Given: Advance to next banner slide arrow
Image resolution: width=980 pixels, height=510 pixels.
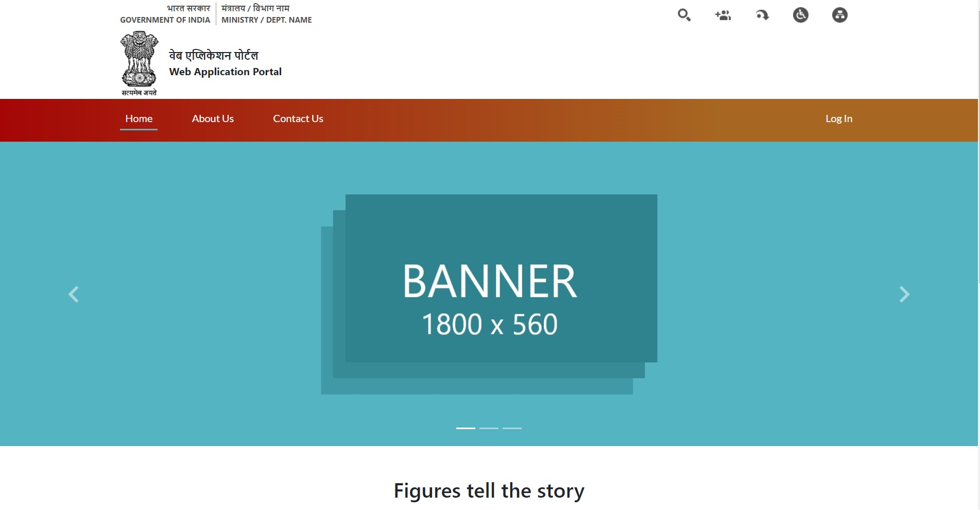Looking at the screenshot, I should click(904, 294).
